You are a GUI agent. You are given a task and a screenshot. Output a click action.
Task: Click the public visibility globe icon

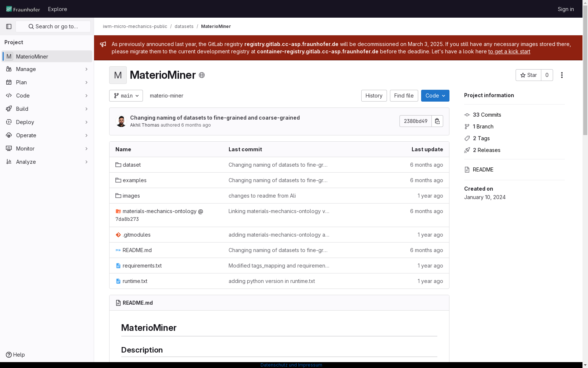coord(202,75)
